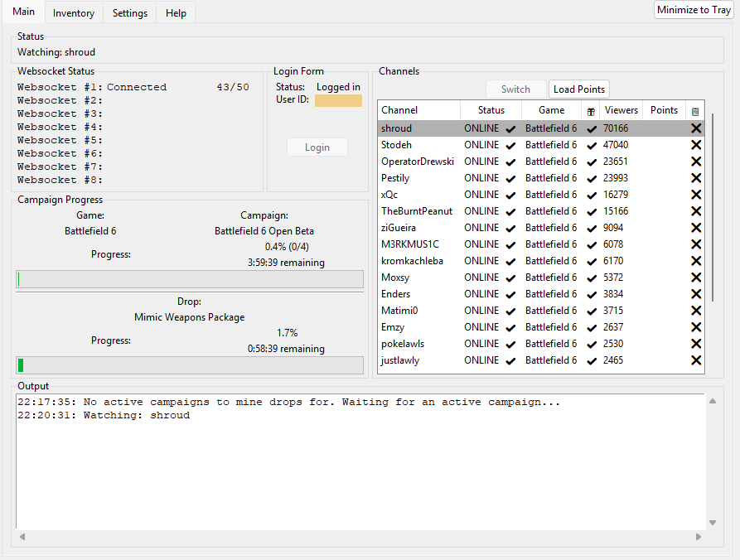Click the 23993 viewers value
This screenshot has width=740, height=560.
tap(616, 178)
